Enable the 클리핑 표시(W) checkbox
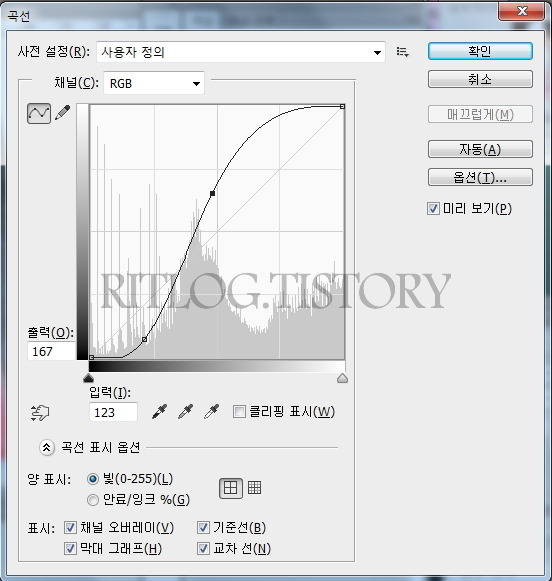552x581 pixels. (x=239, y=412)
